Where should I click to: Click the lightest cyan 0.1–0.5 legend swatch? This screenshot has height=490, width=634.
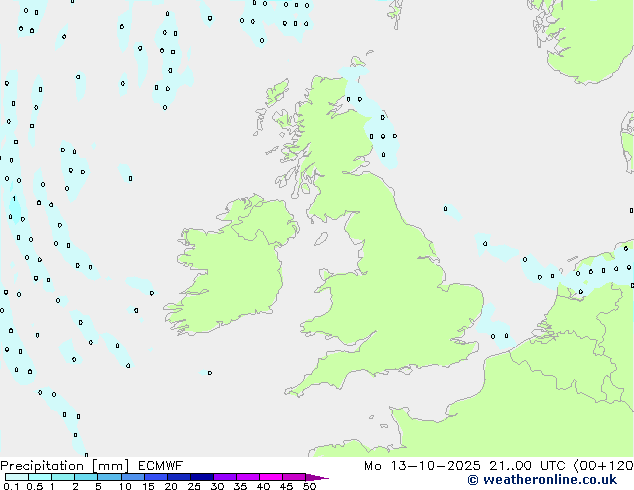pos(17,477)
